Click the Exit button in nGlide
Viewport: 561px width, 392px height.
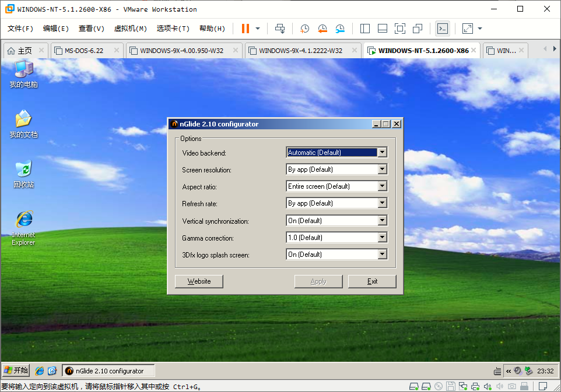point(372,281)
